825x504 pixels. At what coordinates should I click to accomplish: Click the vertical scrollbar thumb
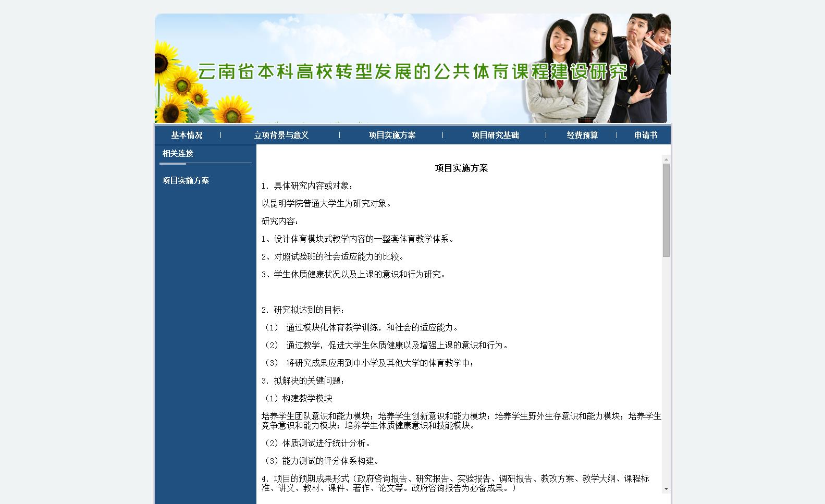pyautogui.click(x=666, y=210)
